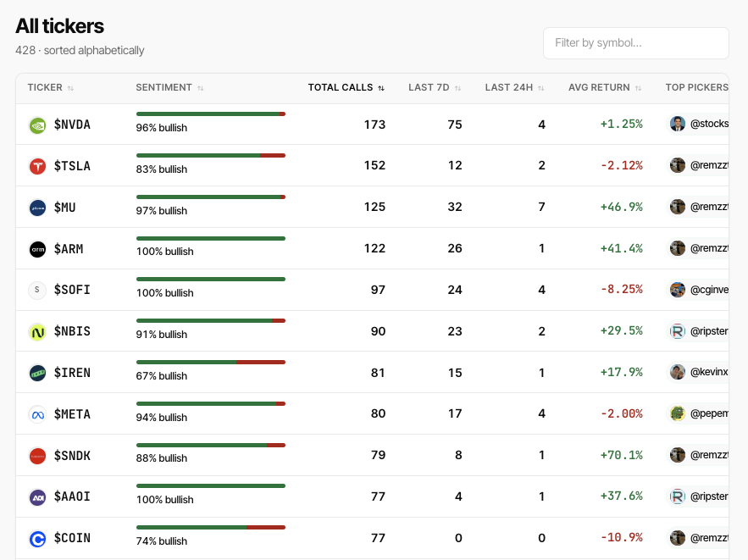748x560 pixels.
Task: Click the -8.25% average return value
Action: pos(621,290)
